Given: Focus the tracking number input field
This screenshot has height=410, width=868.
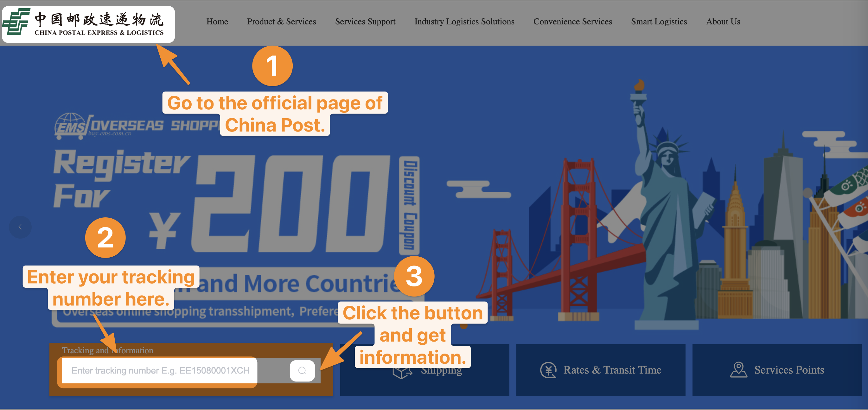Looking at the screenshot, I should point(160,371).
